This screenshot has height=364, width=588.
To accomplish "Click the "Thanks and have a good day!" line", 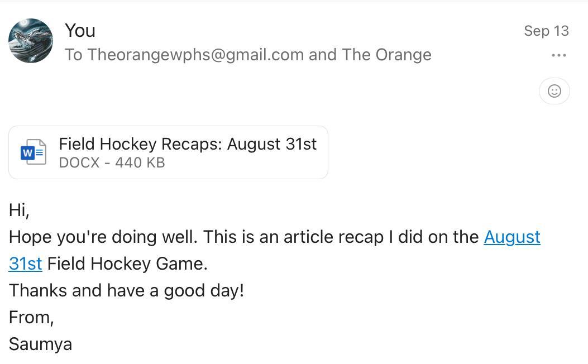I will click(x=126, y=290).
